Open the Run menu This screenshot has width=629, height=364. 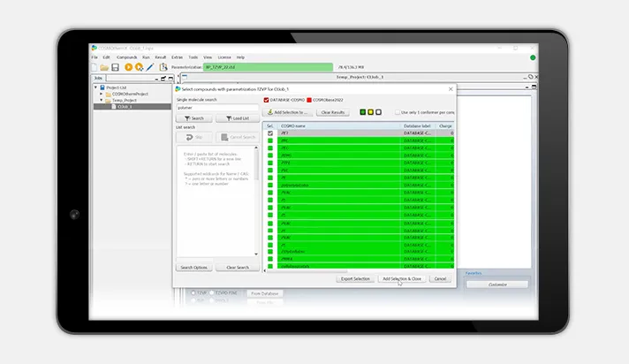(146, 57)
